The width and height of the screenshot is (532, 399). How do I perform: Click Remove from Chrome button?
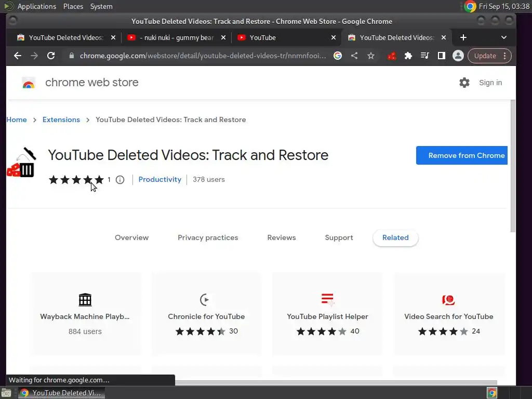[x=462, y=155]
